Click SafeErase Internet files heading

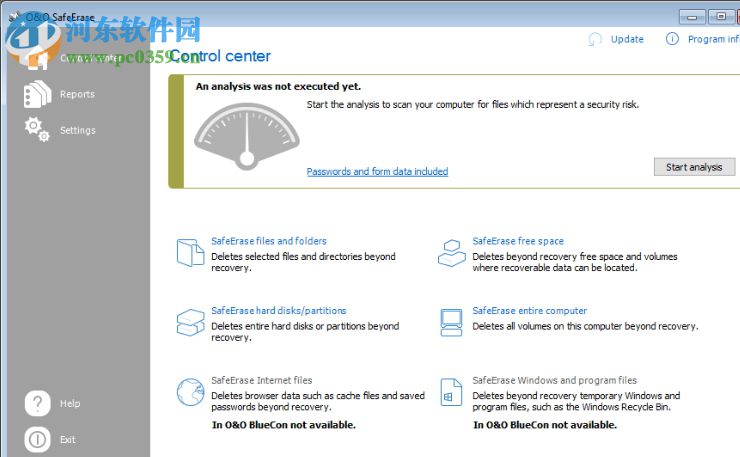(261, 380)
